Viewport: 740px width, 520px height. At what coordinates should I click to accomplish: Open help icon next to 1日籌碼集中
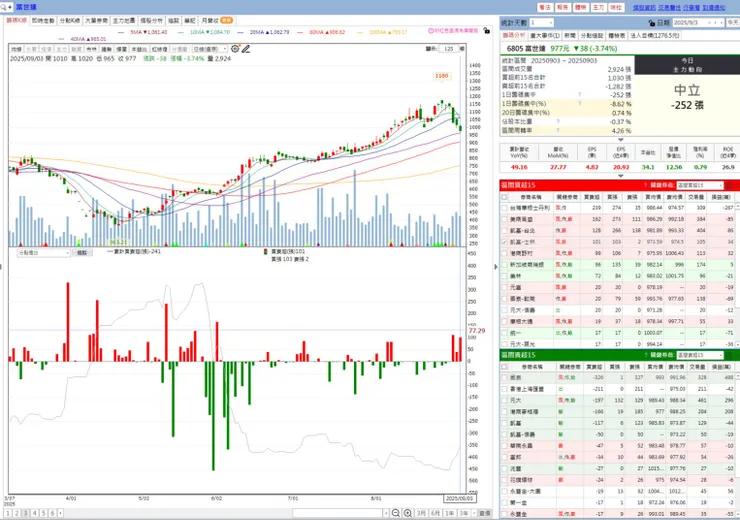tap(580, 95)
